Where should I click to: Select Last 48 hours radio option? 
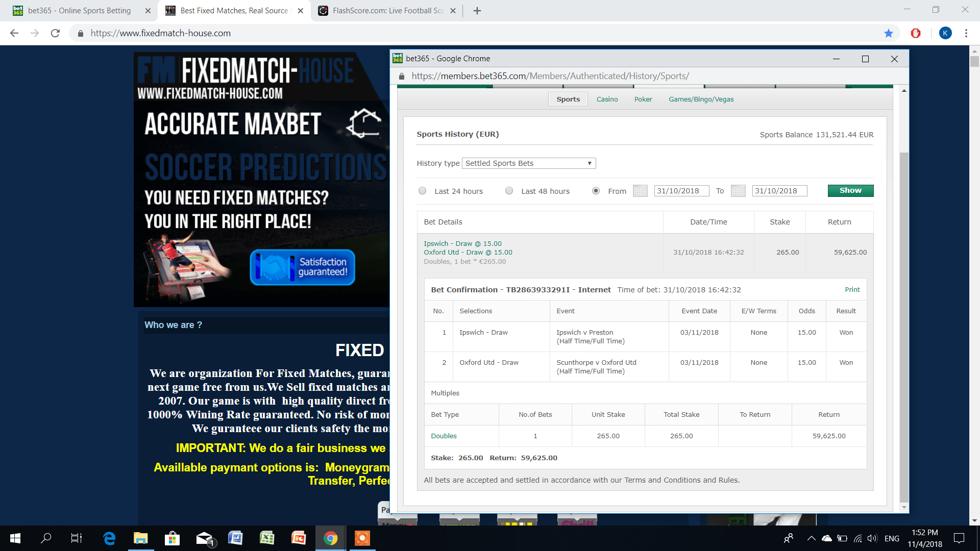pos(509,191)
